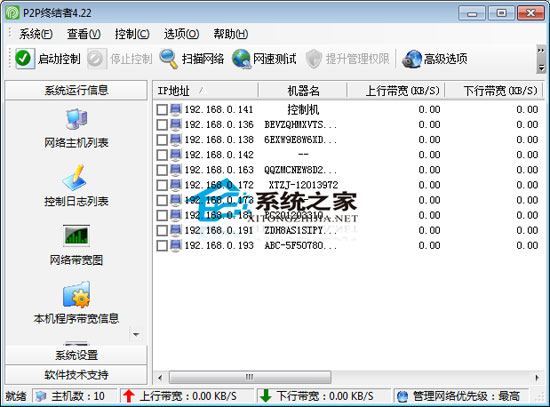Open the 系统(F) menu
This screenshot has height=407, width=550.
[x=36, y=34]
